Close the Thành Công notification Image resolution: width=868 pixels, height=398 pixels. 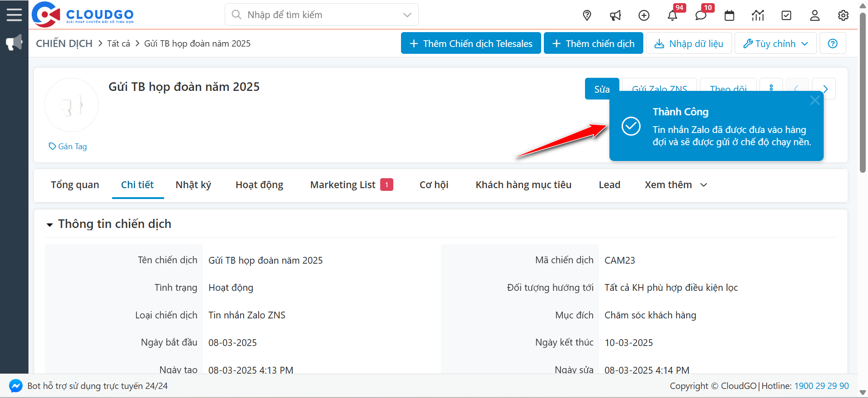coord(815,100)
